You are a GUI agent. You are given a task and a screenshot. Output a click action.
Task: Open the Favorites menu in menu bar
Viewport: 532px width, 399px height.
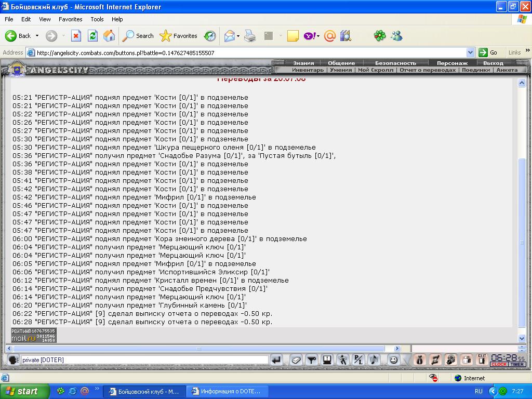click(70, 19)
